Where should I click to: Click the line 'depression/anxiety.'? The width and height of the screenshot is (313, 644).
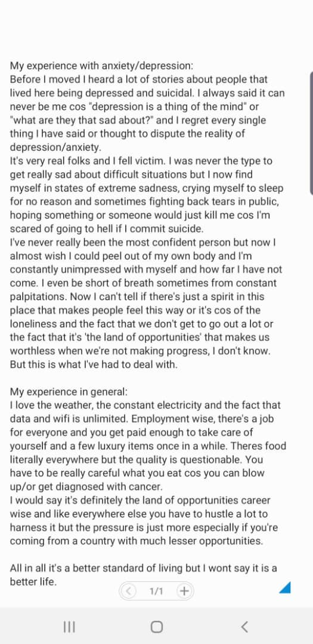click(55, 147)
